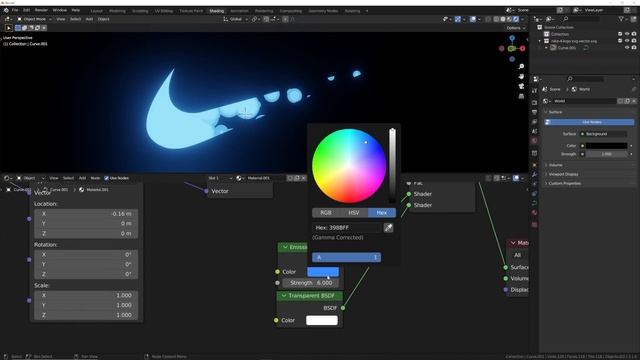
Task: Click the Material.001 breadcrumb in node editor
Action: pyautogui.click(x=93, y=190)
